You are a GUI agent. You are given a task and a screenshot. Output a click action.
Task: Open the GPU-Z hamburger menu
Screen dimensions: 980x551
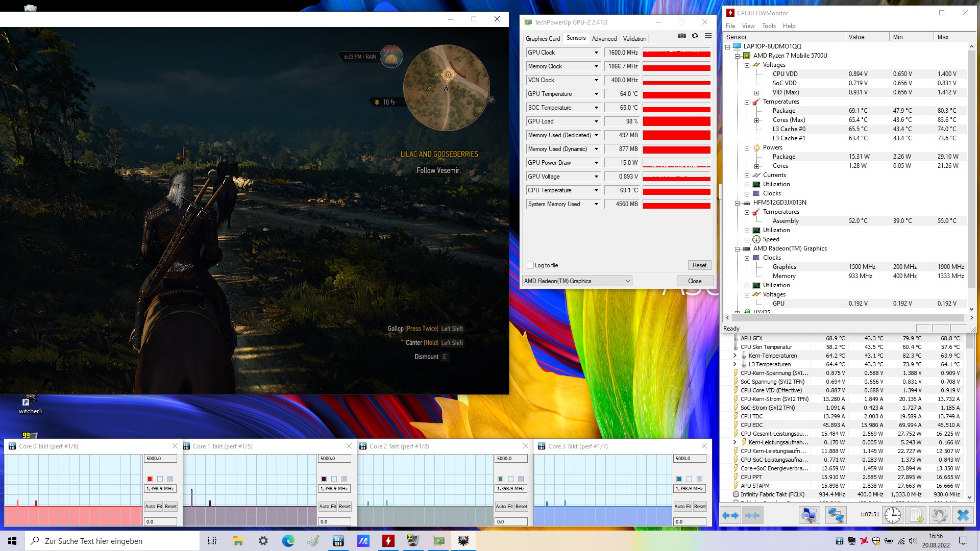[708, 36]
